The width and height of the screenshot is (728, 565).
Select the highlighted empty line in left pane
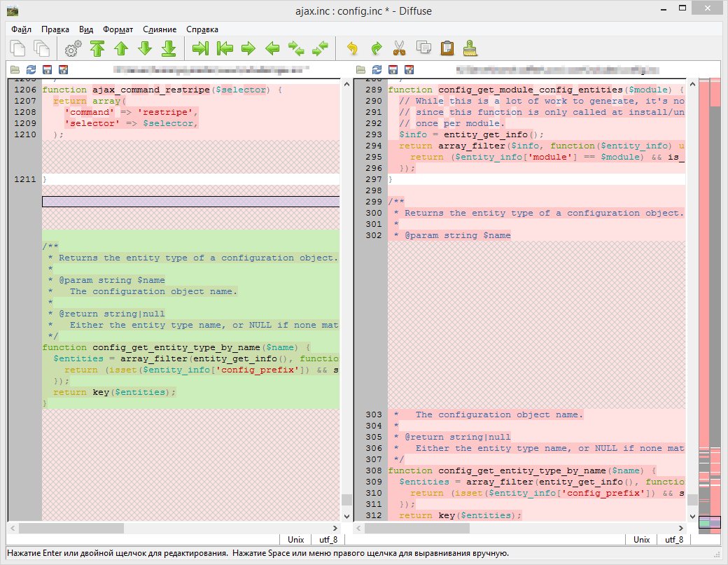pos(190,202)
